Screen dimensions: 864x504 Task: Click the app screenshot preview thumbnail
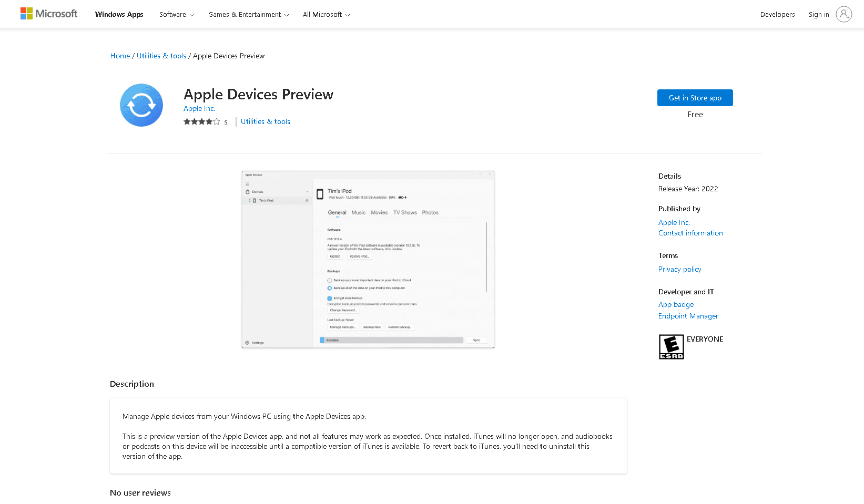tap(368, 260)
